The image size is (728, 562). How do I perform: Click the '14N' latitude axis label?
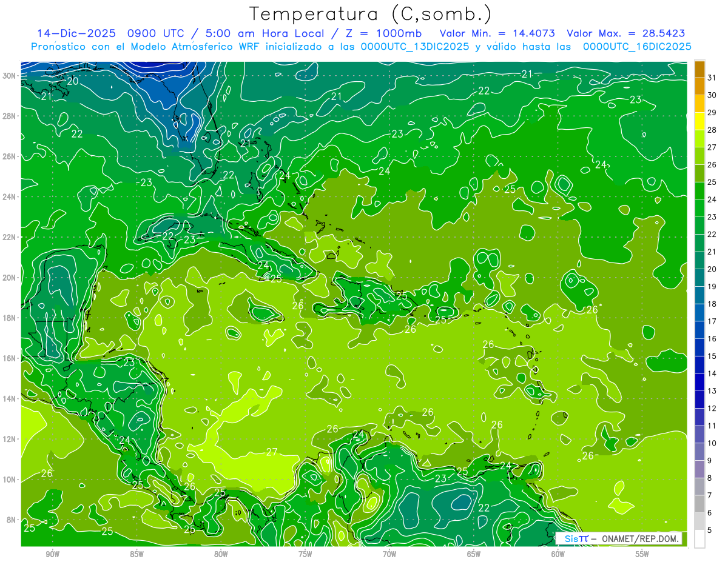point(9,398)
